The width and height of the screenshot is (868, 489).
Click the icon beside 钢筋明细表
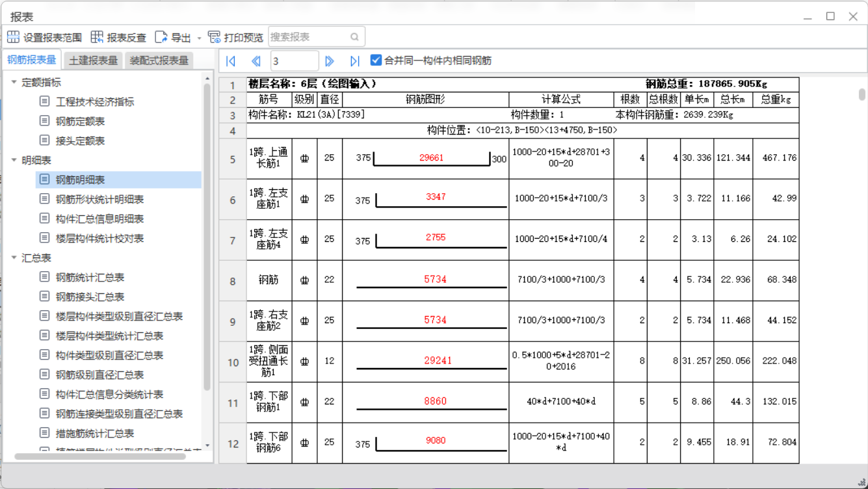click(x=44, y=179)
